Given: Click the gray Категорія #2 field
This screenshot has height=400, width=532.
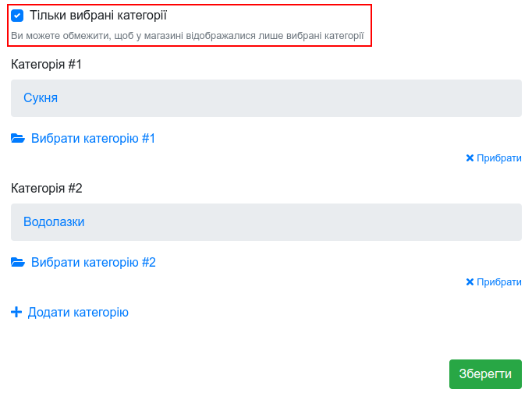Looking at the screenshot, I should click(x=266, y=222).
